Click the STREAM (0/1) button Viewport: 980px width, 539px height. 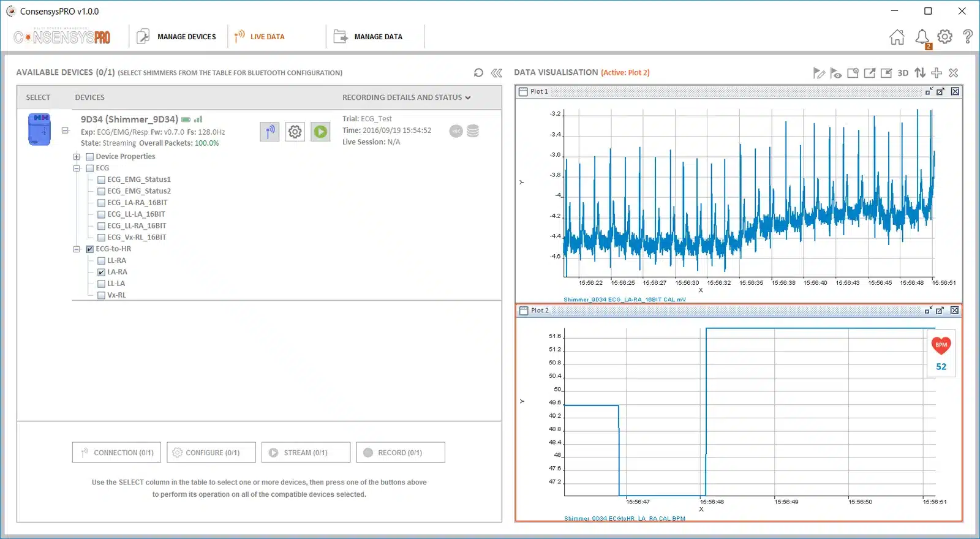pos(306,453)
